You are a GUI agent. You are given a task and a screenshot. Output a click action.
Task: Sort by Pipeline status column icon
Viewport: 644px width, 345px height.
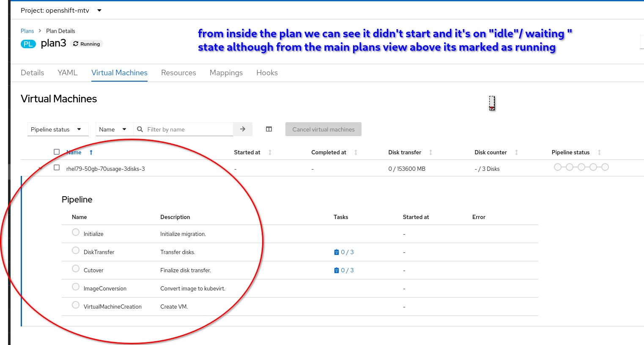599,153
